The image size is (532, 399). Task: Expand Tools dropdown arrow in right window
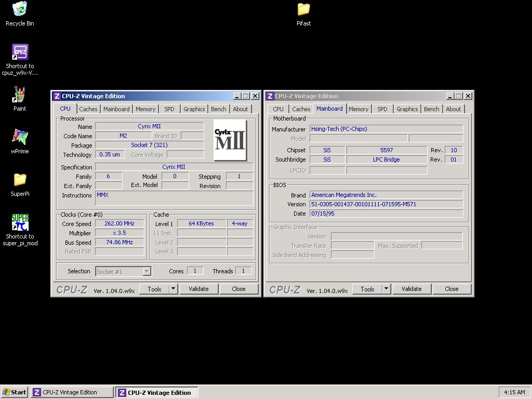386,289
